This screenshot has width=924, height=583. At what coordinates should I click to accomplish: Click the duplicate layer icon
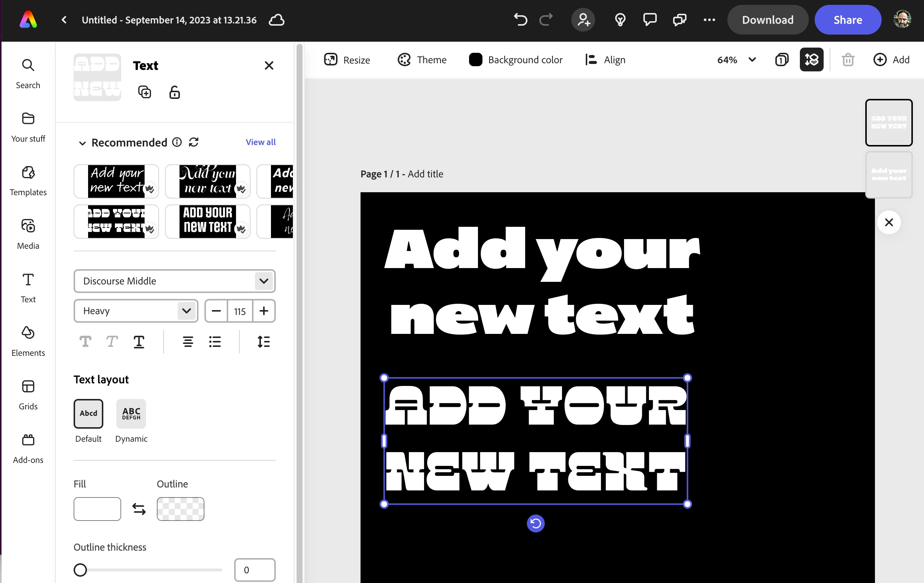point(145,92)
